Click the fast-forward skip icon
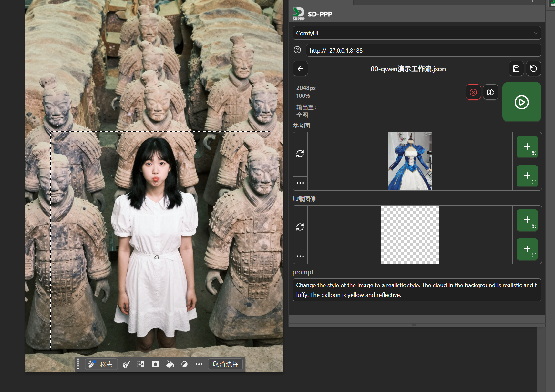Screen dimensions: 555x392 click(490, 92)
